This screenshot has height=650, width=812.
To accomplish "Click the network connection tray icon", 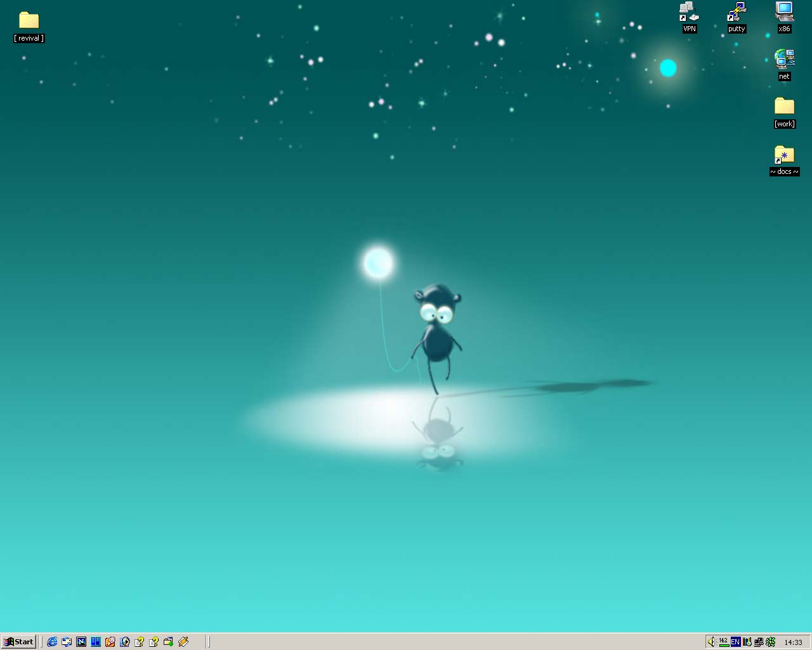I will pos(759,642).
